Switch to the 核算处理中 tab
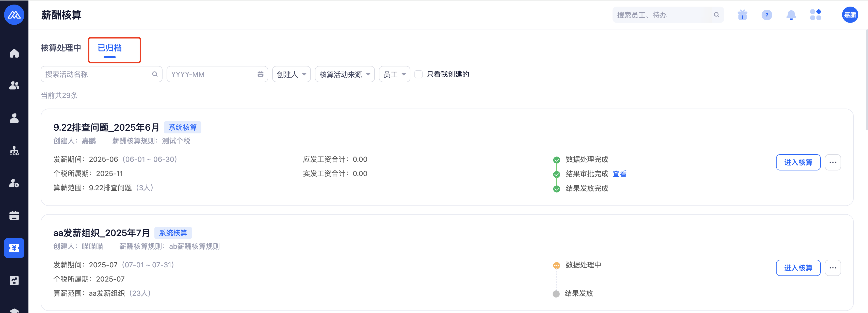This screenshot has height=313, width=868. pos(61,48)
